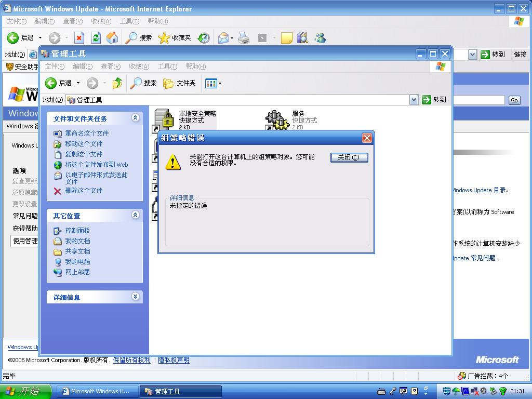This screenshot has height=399, width=532.
Task: Click 隐私权声明 link on Windows Update page
Action: click(x=174, y=360)
